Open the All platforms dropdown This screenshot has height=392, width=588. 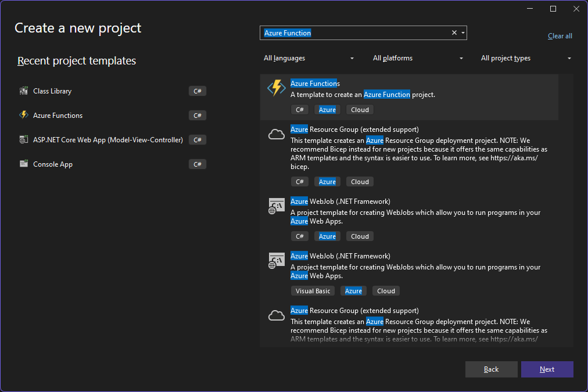[418, 58]
